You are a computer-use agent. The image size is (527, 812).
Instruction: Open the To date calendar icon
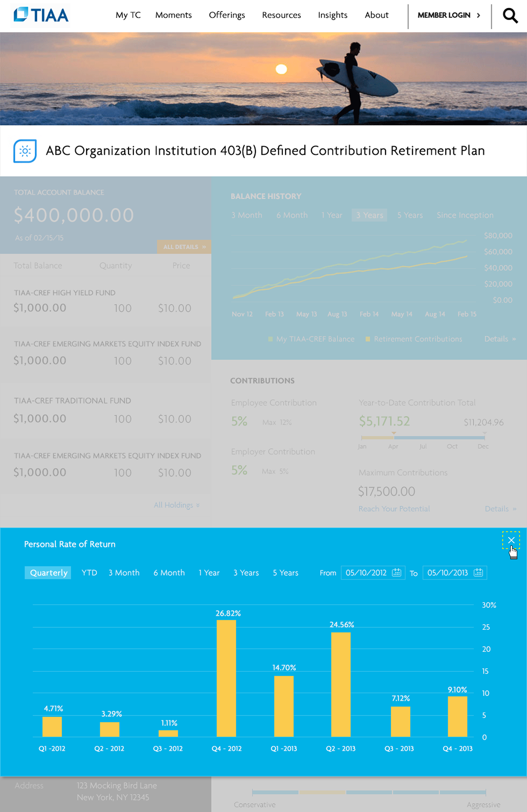tap(478, 573)
